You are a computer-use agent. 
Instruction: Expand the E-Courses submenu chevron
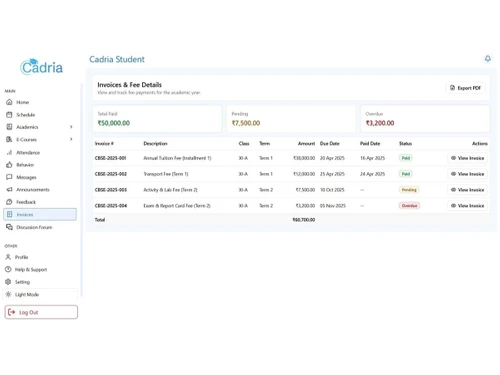[x=71, y=139]
